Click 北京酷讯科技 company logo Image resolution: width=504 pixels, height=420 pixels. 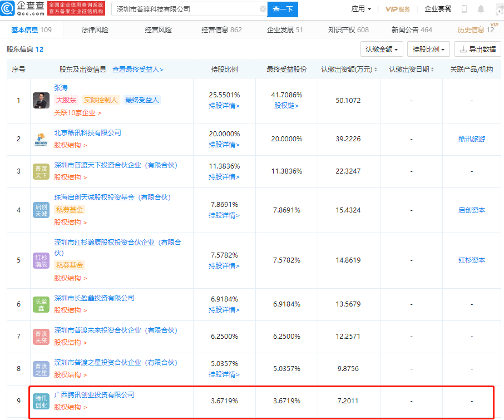tap(41, 139)
